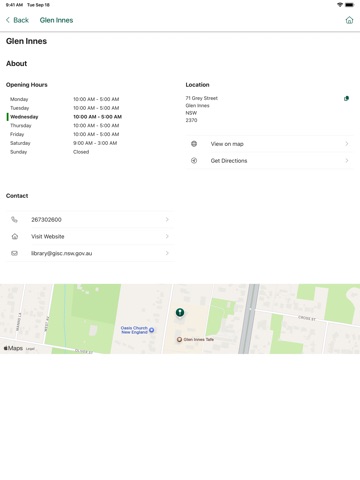Screen dimensions: 360x480
Task: Open Visit Website link
Action: point(90,236)
